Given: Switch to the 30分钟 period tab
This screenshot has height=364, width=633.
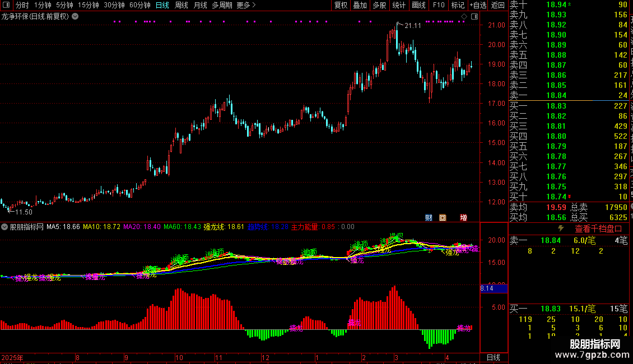Looking at the screenshot, I should click(114, 5).
